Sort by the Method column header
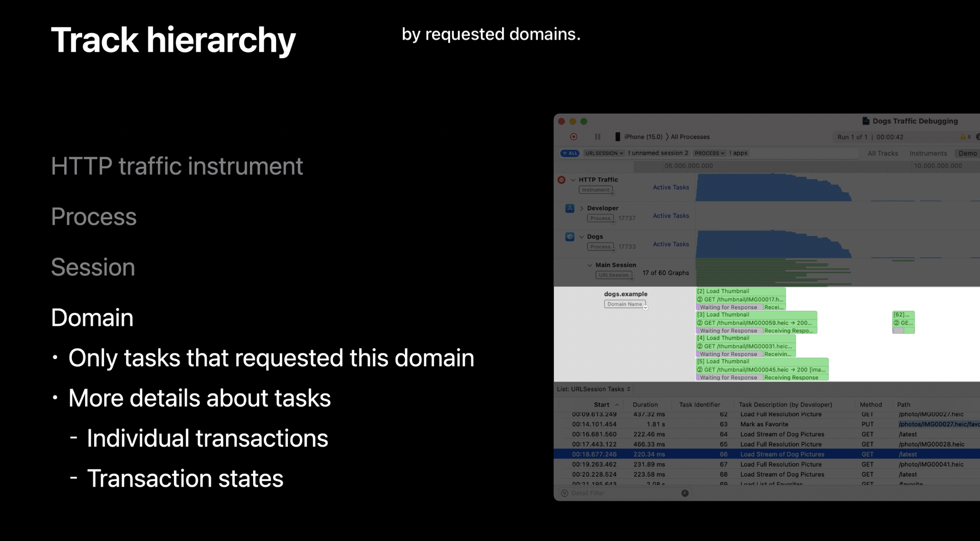The width and height of the screenshot is (980, 541). coord(870,405)
